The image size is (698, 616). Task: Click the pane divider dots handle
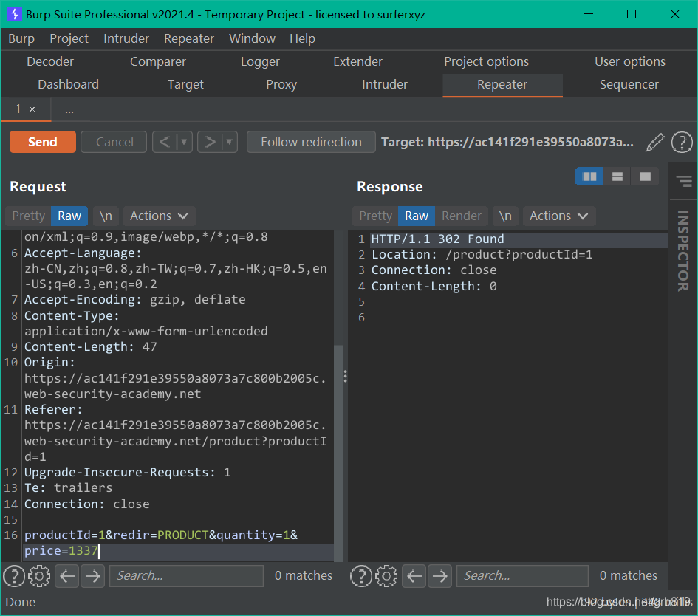click(x=346, y=377)
